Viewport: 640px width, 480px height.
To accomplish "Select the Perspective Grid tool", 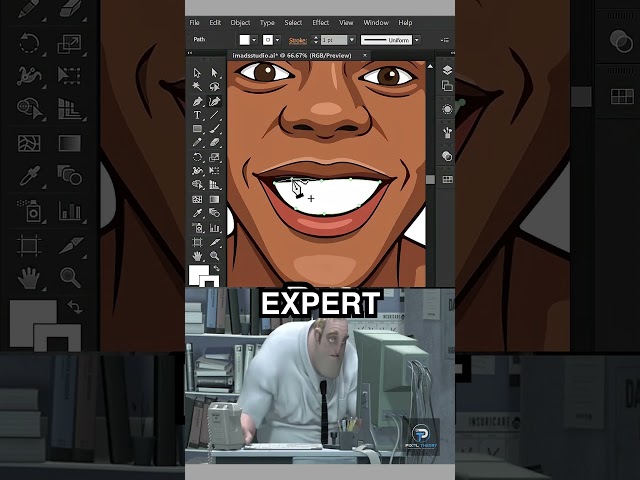I will (214, 185).
